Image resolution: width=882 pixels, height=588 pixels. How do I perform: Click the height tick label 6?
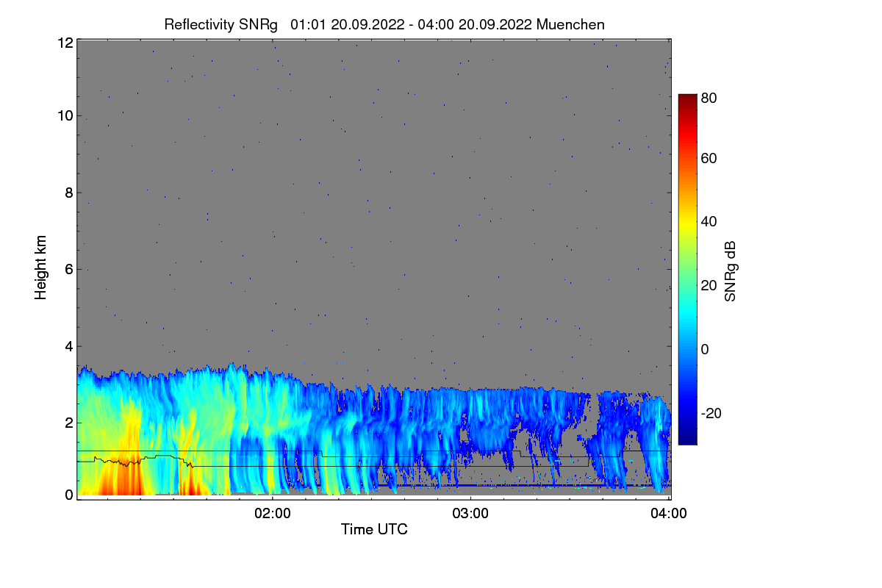pos(68,270)
